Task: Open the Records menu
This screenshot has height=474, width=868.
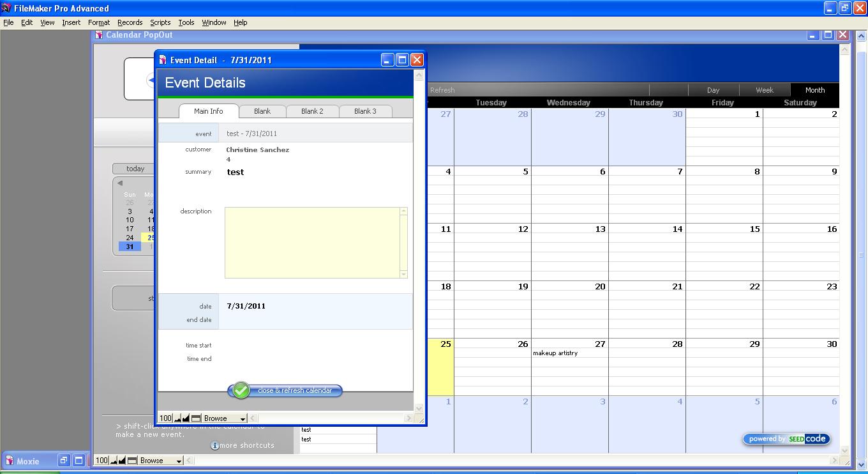Action: coord(130,22)
